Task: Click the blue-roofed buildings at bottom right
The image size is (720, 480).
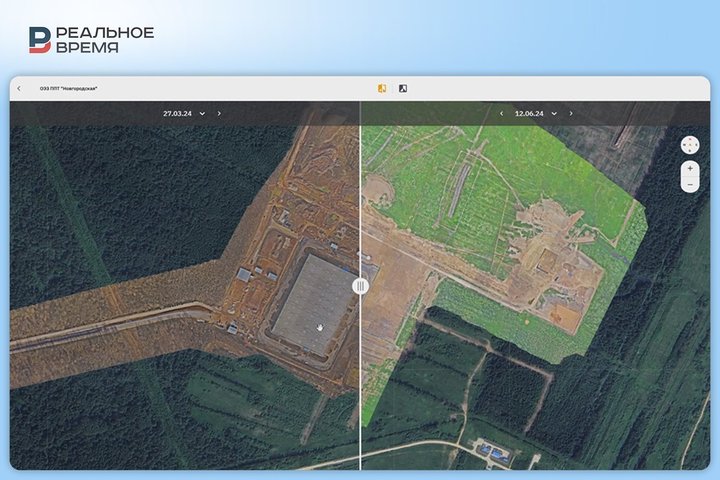Action: click(x=493, y=451)
